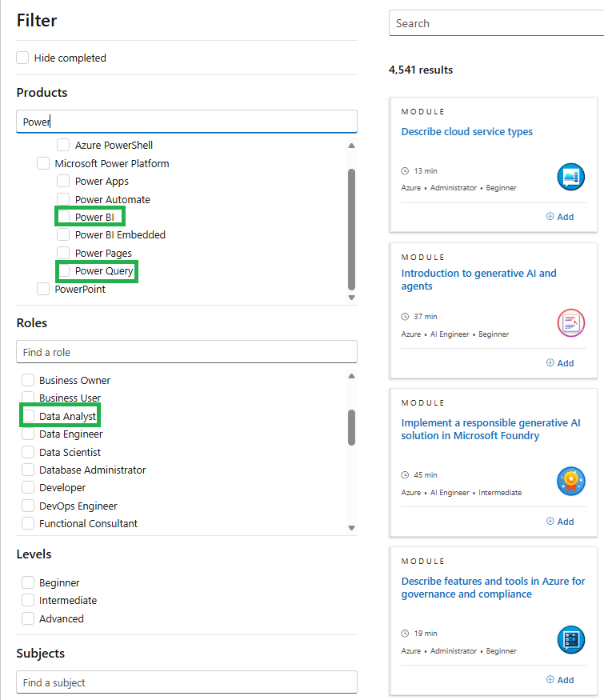The image size is (604, 700).
Task: Click up arrow of Products list scrollbar
Action: 352,146
